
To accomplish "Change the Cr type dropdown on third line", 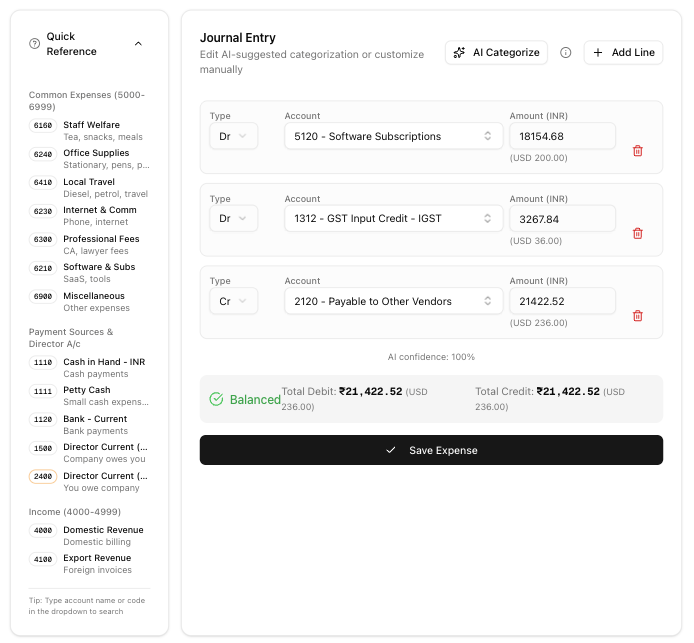I will point(233,301).
